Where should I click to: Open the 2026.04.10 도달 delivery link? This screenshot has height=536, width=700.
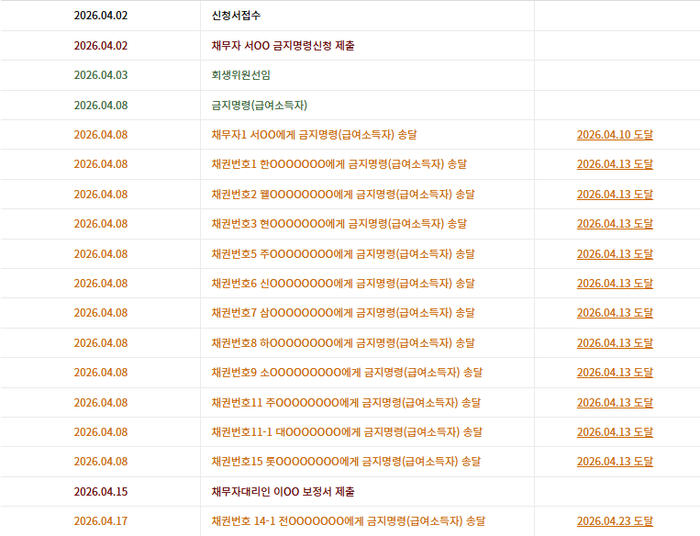pyautogui.click(x=615, y=135)
